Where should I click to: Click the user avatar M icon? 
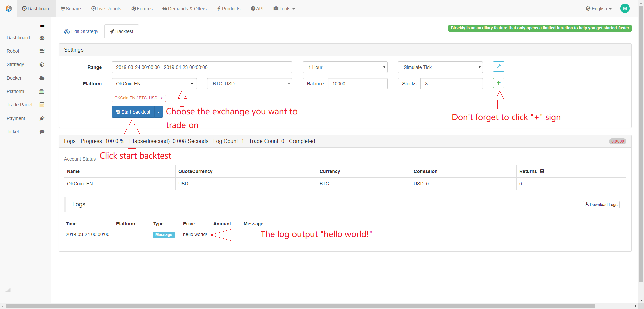(x=625, y=9)
